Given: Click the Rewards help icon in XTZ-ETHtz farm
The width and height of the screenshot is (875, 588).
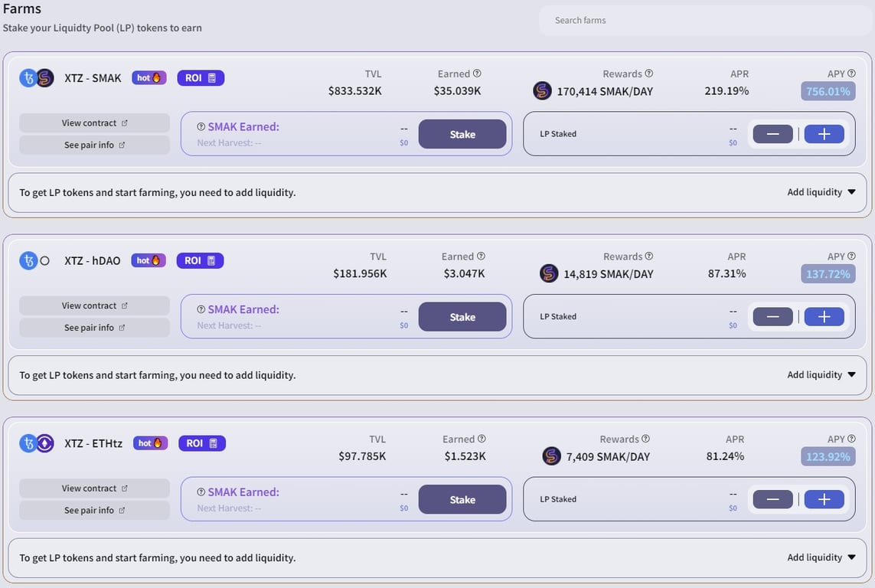Looking at the screenshot, I should point(645,439).
